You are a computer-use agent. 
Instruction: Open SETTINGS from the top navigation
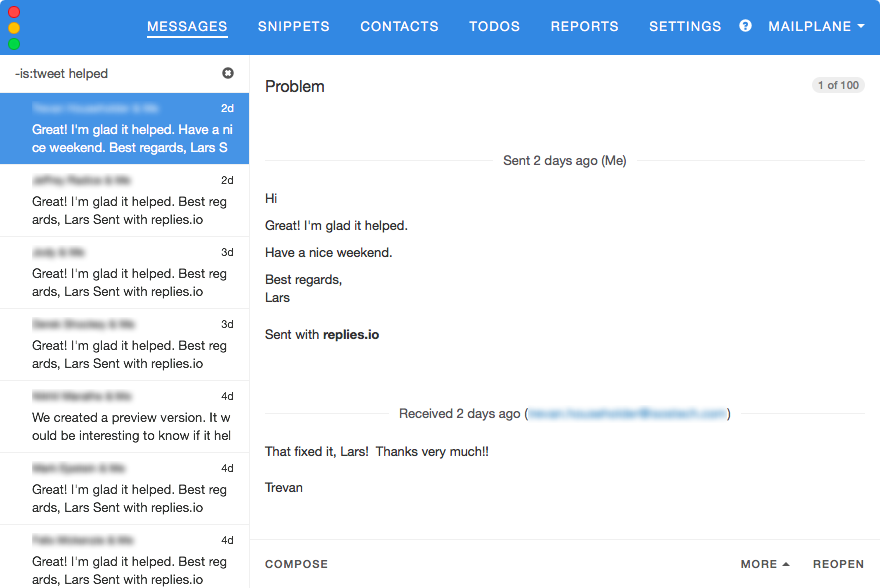[x=685, y=26]
